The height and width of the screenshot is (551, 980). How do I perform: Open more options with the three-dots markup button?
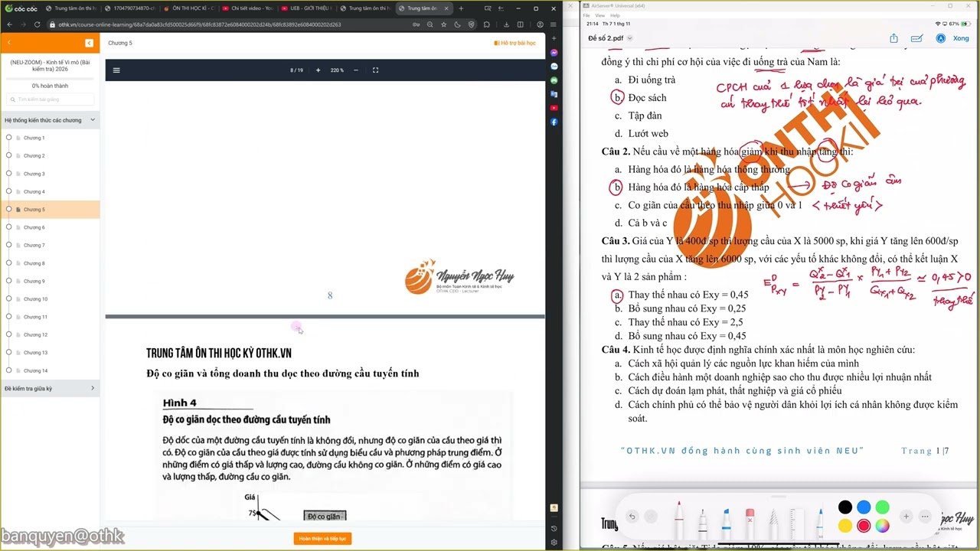925,517
